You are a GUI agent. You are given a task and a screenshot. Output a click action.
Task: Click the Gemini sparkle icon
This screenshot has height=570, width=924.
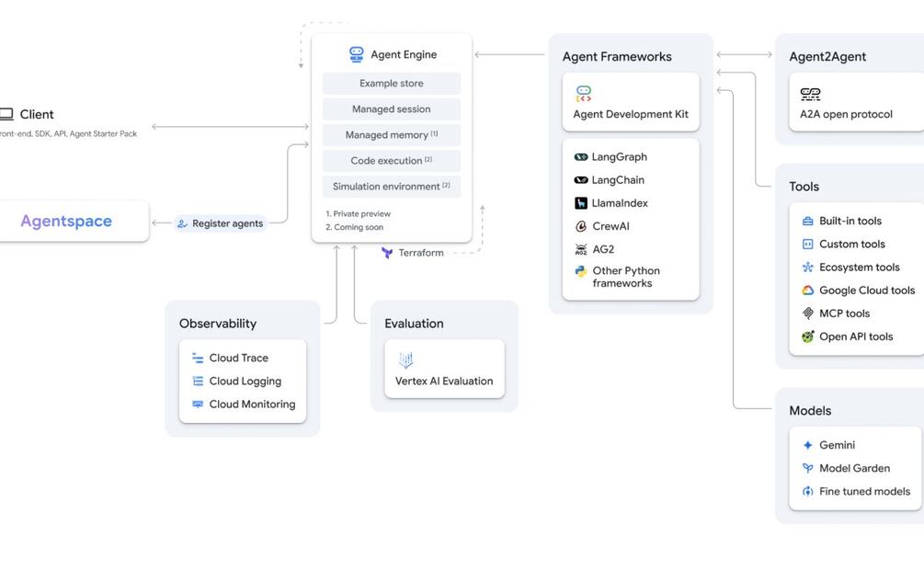808,445
